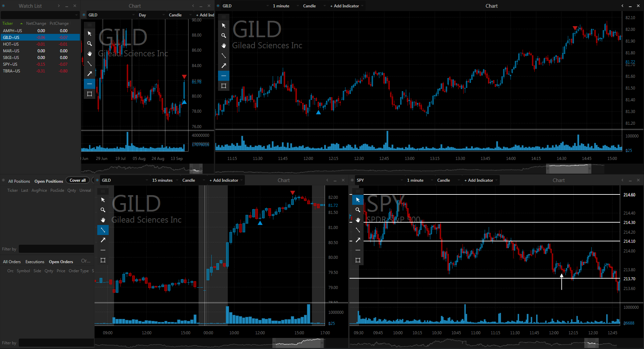
Task: Switch to the Open Orders tab
Action: pos(61,261)
